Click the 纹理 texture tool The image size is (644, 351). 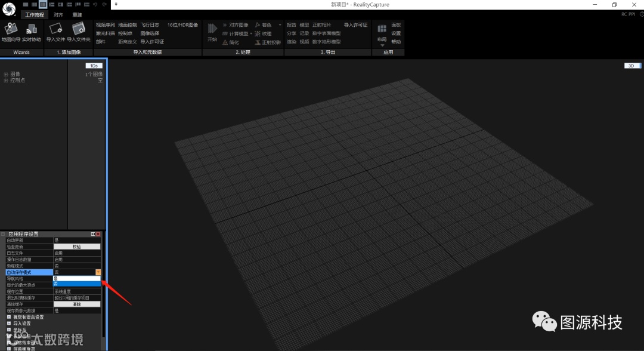264,33
